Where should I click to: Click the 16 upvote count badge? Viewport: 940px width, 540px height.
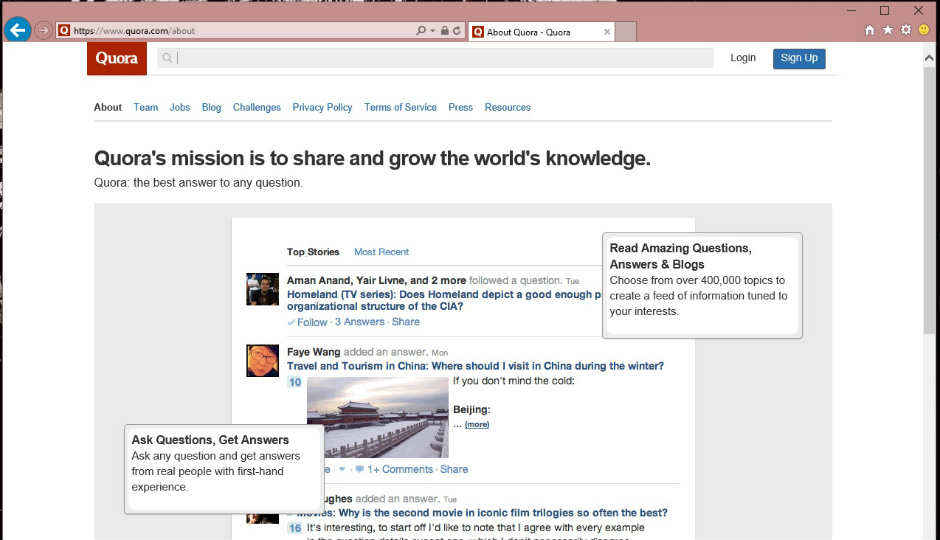click(295, 528)
